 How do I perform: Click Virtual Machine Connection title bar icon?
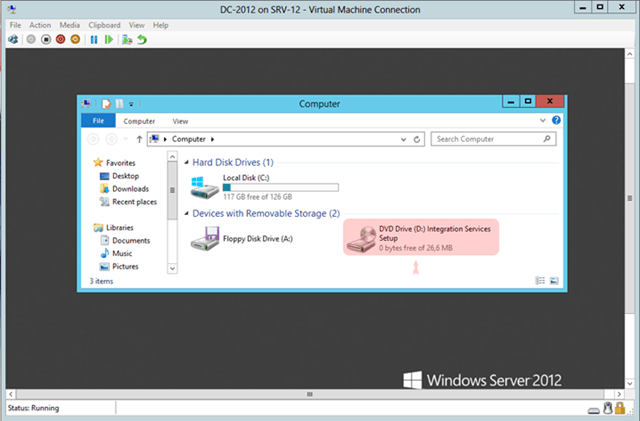coord(12,9)
